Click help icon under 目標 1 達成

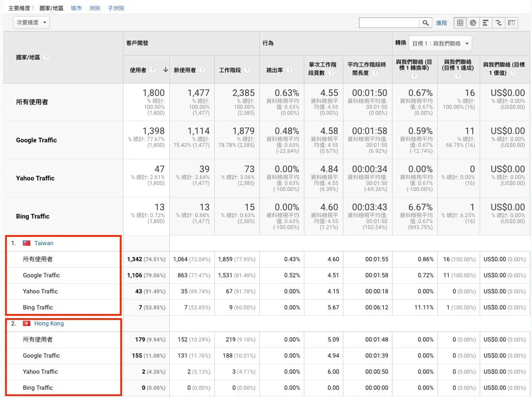[458, 76]
